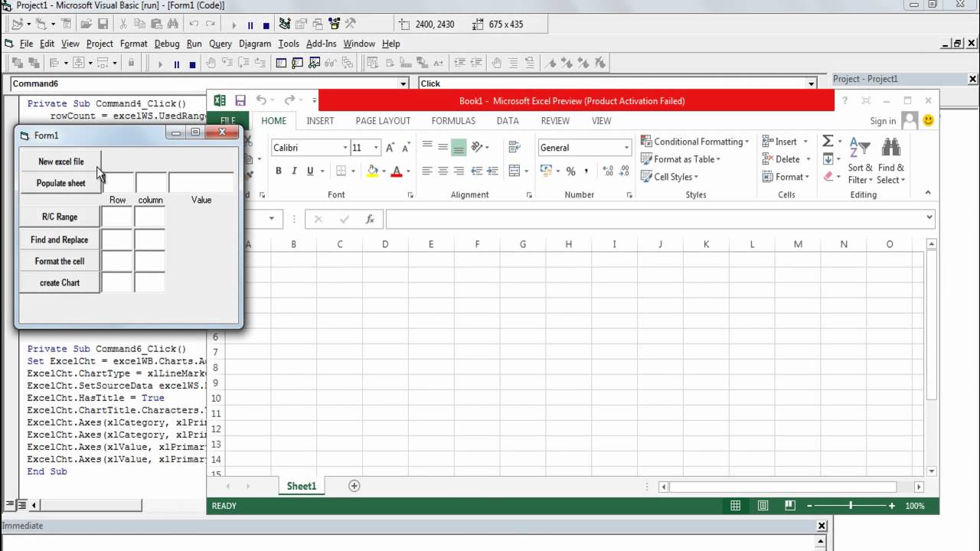
Task: Click the Percent Style icon
Action: pos(570,171)
